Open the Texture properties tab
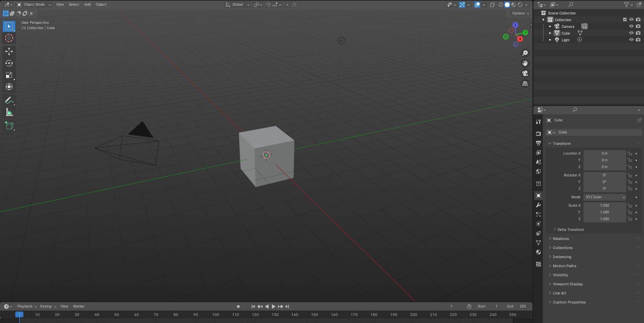This screenshot has width=644, height=323. click(x=538, y=264)
